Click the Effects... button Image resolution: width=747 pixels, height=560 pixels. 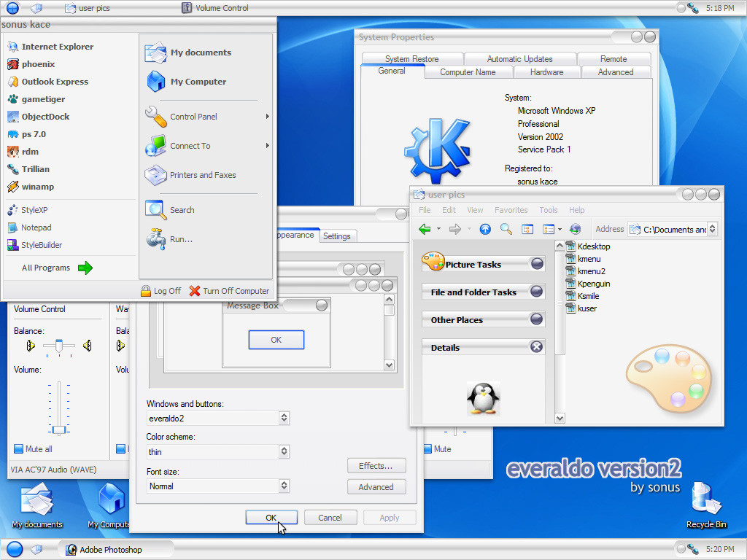tap(376, 466)
